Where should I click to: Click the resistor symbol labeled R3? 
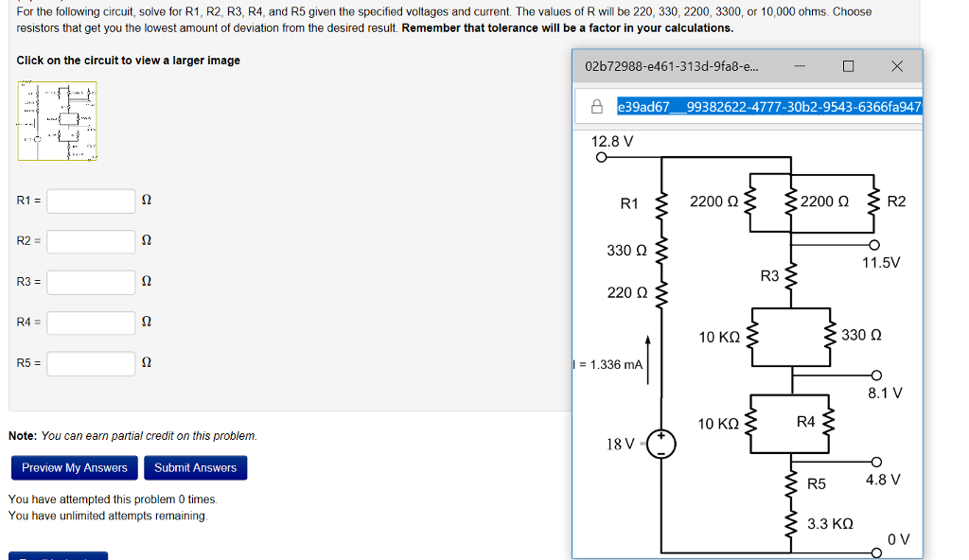tap(791, 277)
